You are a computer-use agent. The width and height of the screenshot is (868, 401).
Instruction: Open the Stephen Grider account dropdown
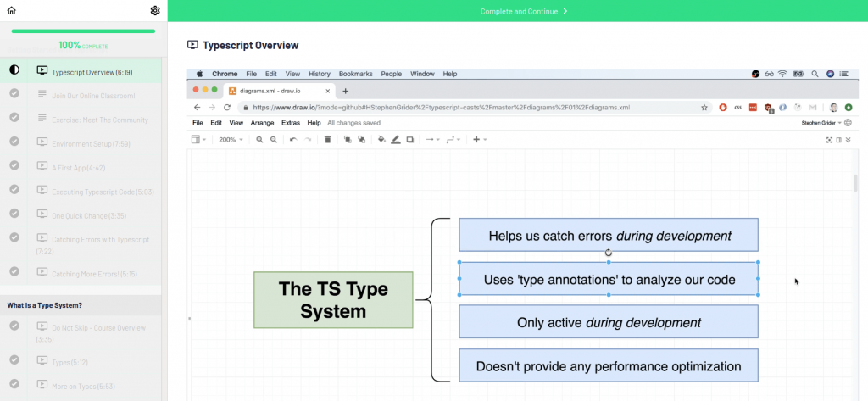(x=821, y=123)
